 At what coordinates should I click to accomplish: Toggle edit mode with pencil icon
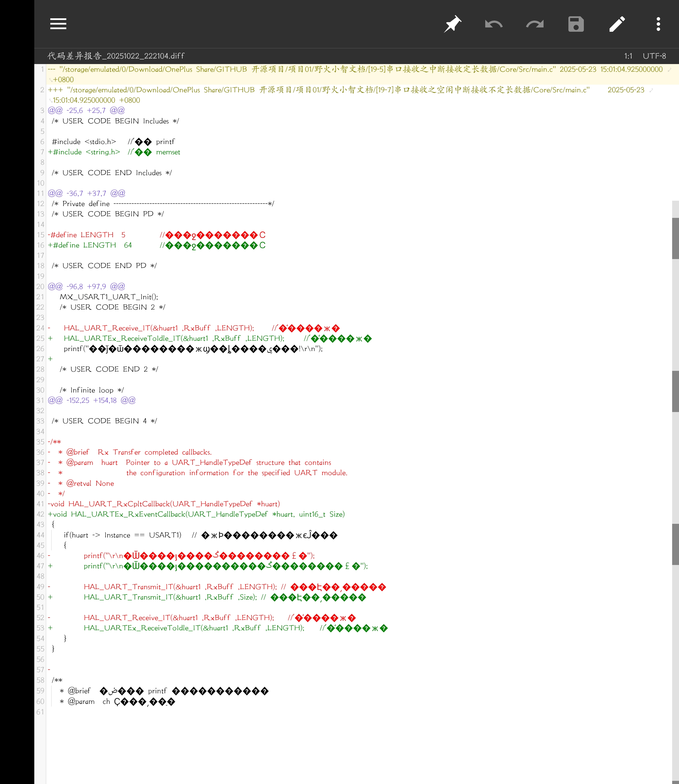[x=617, y=24]
